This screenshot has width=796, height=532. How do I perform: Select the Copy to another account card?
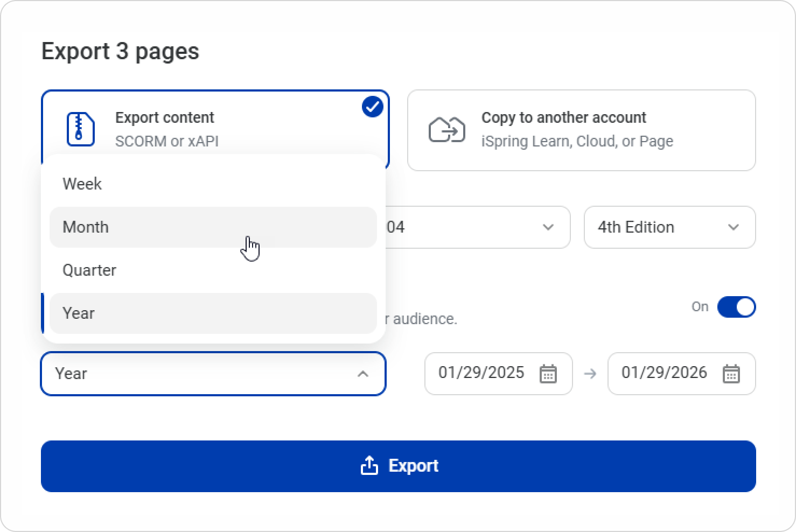click(x=581, y=130)
